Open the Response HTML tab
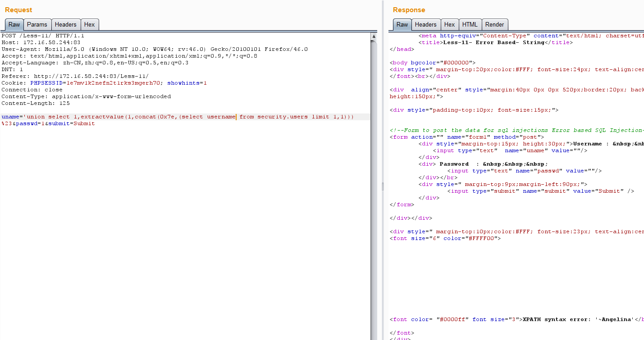 [x=470, y=24]
